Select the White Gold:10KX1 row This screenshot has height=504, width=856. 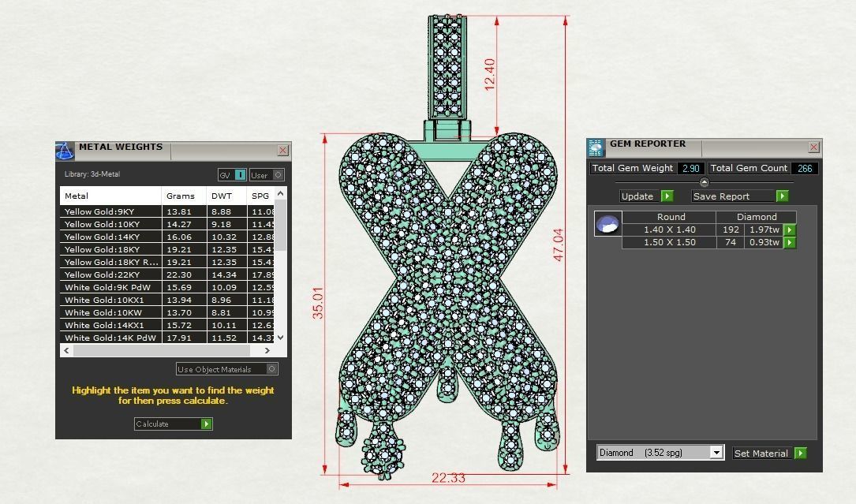[x=167, y=300]
